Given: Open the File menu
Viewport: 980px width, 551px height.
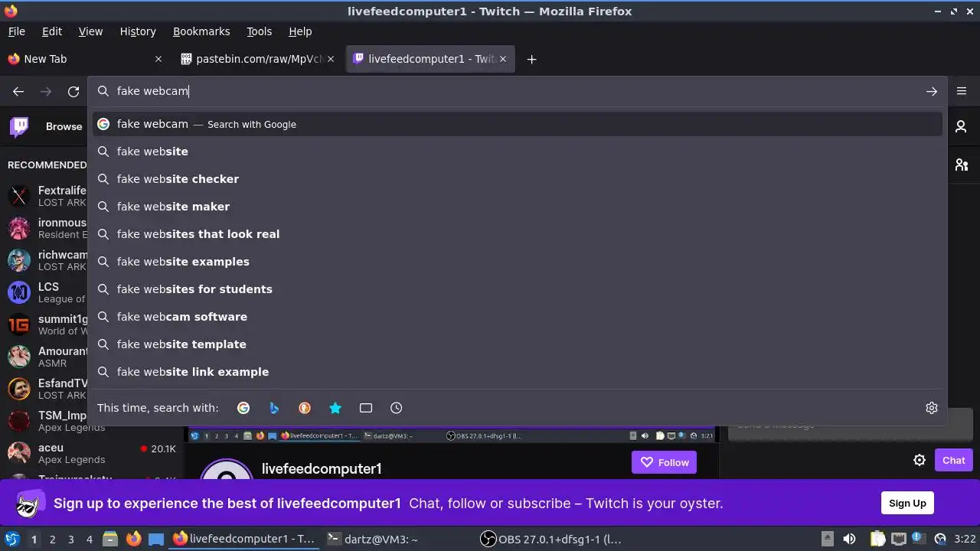Looking at the screenshot, I should [x=16, y=31].
